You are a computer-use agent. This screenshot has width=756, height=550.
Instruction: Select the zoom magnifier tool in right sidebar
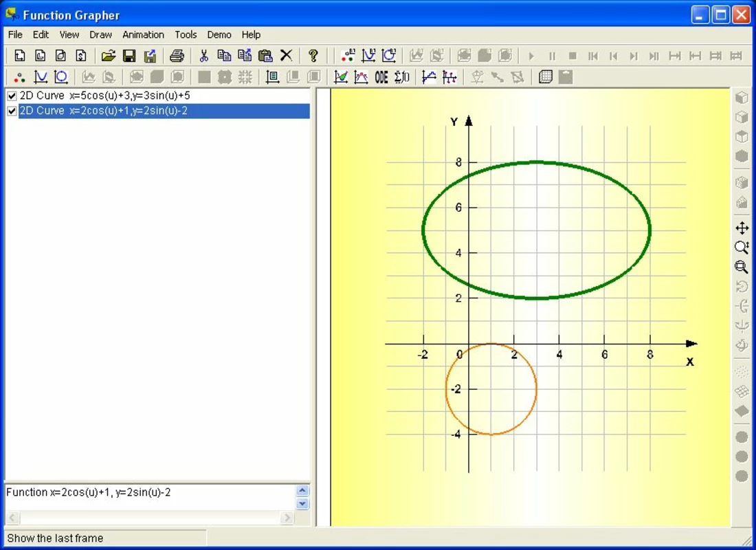(742, 247)
